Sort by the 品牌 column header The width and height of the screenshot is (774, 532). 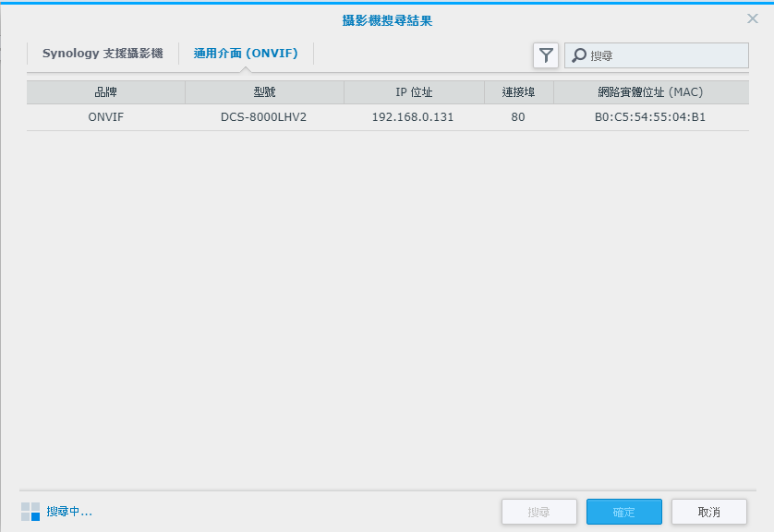(105, 92)
